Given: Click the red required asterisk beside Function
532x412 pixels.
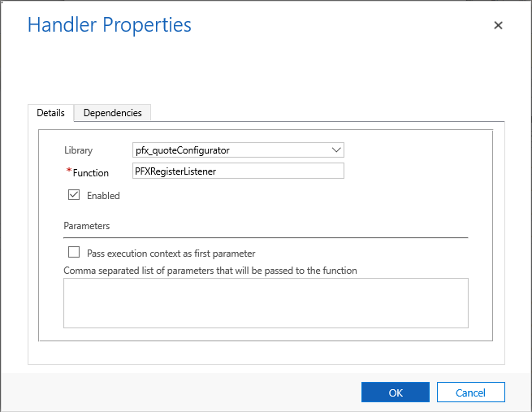Looking at the screenshot, I should 68,171.
